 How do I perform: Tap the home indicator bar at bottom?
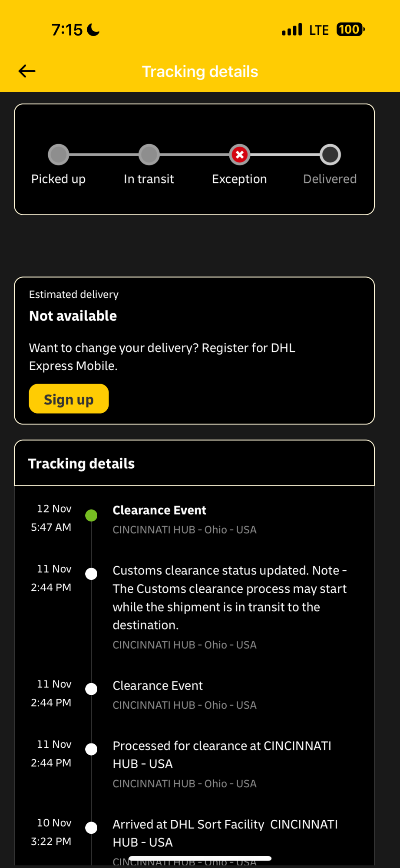[x=200, y=858]
